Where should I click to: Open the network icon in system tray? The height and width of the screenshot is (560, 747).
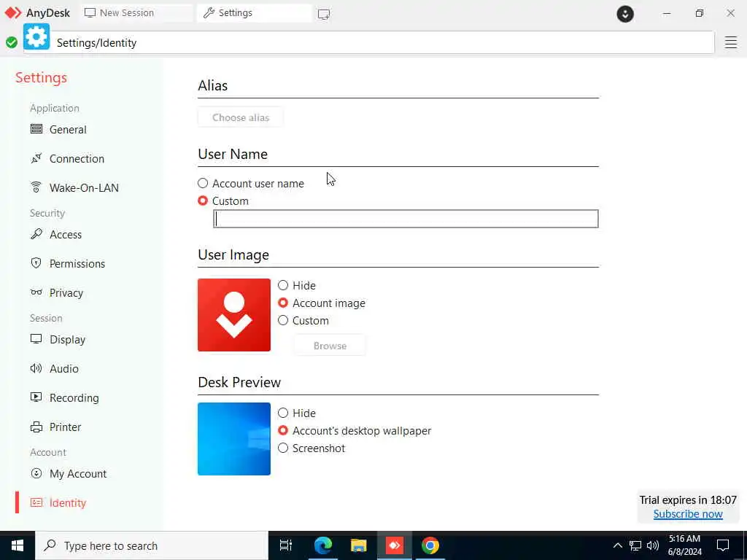[635, 545]
